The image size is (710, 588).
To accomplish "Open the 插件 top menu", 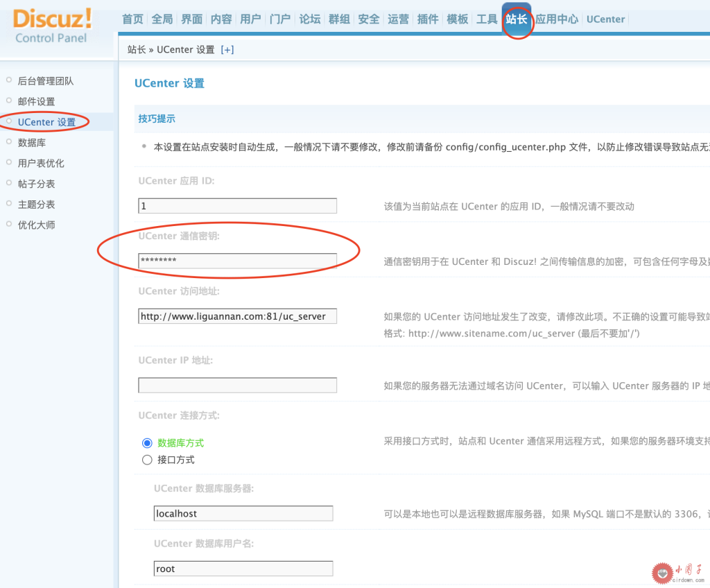I will click(x=427, y=19).
